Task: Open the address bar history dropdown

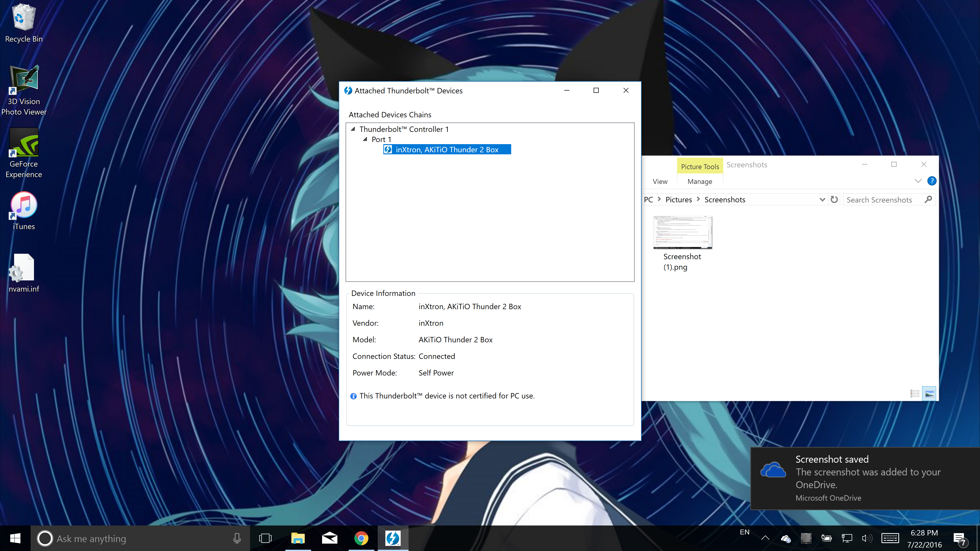Action: click(822, 200)
